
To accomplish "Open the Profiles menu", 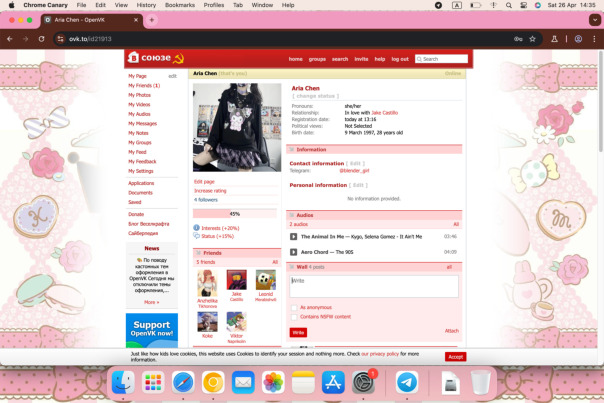I will pos(214,5).
